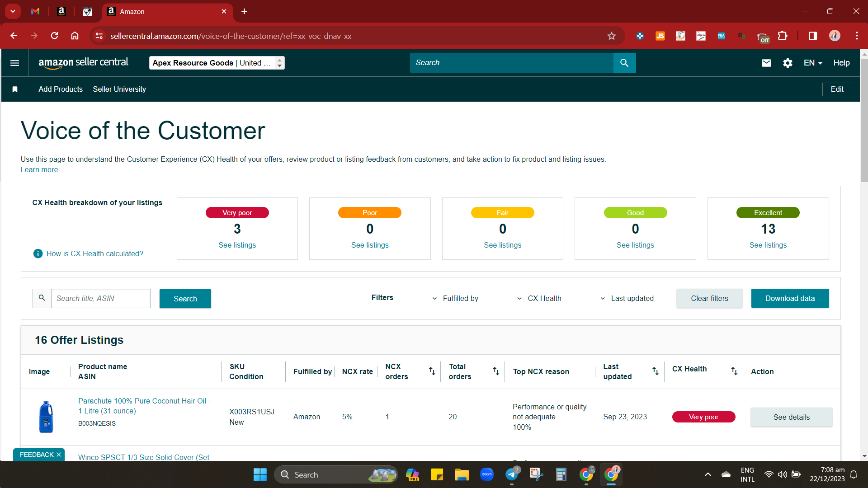Click the bookmark icon left of Add Products
This screenshot has height=488, width=868.
point(15,89)
